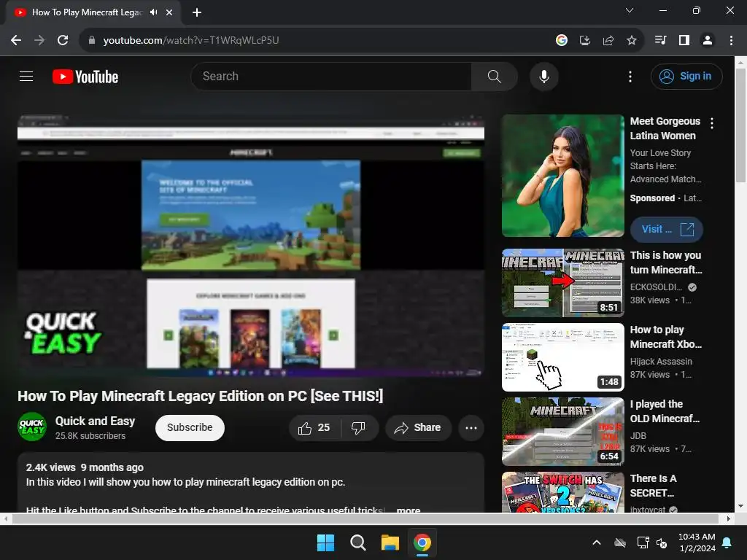The image size is (747, 560).
Task: Open YouTube settings three-dot menu
Action: pyautogui.click(x=630, y=76)
